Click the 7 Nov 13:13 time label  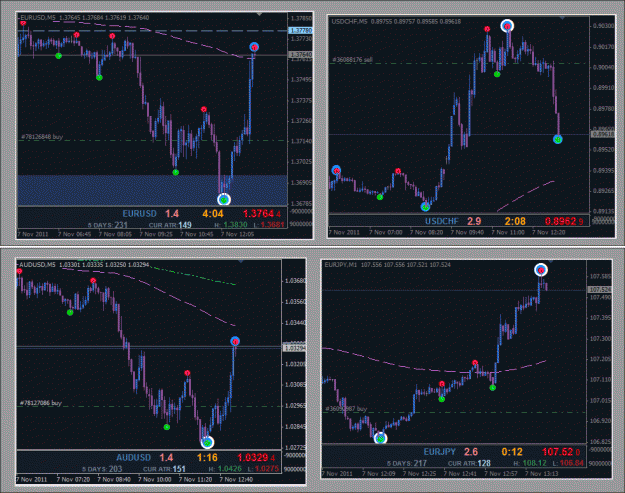(542, 474)
